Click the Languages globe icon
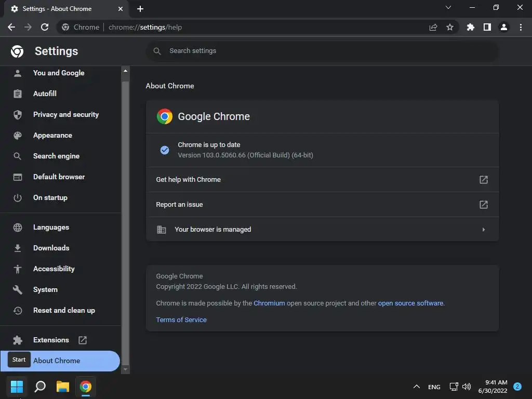The height and width of the screenshot is (399, 532). [x=18, y=228]
